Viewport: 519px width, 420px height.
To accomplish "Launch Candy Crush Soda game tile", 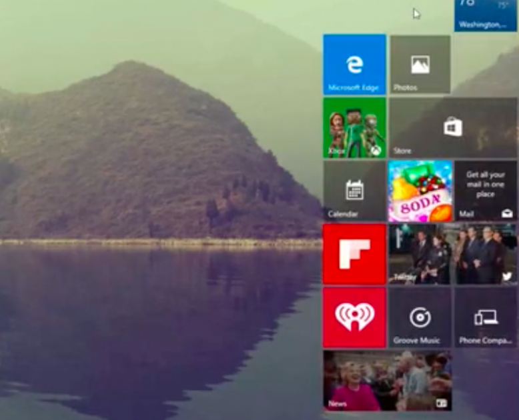I will click(420, 191).
